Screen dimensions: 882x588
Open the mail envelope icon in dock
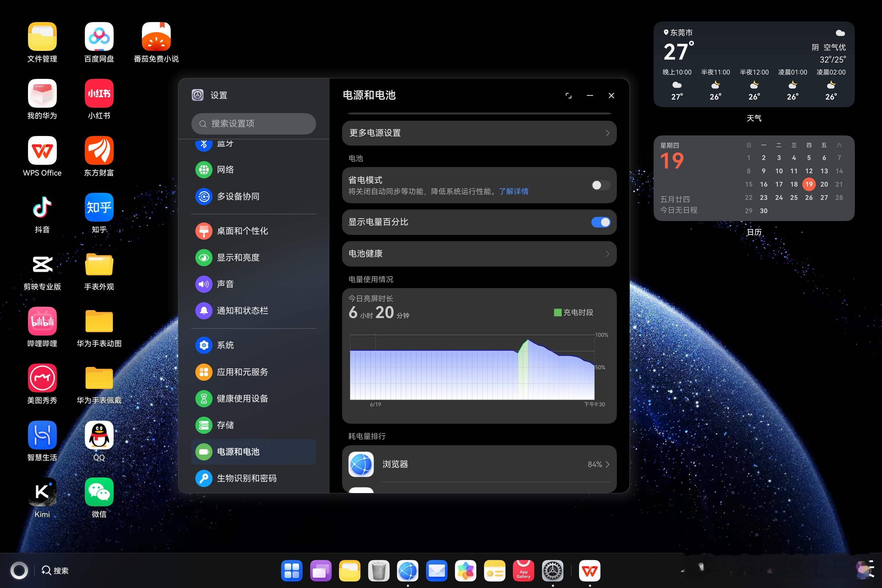436,571
